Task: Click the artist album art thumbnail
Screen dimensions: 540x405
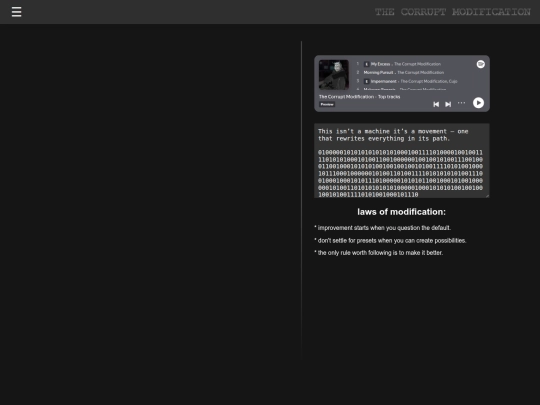Action: 334,75
